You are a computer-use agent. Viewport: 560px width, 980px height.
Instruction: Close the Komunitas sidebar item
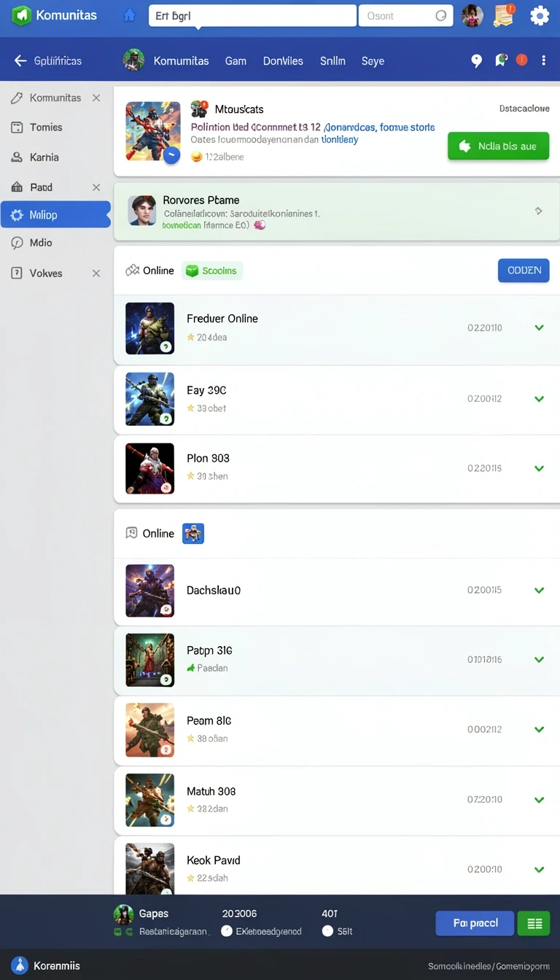[96, 98]
